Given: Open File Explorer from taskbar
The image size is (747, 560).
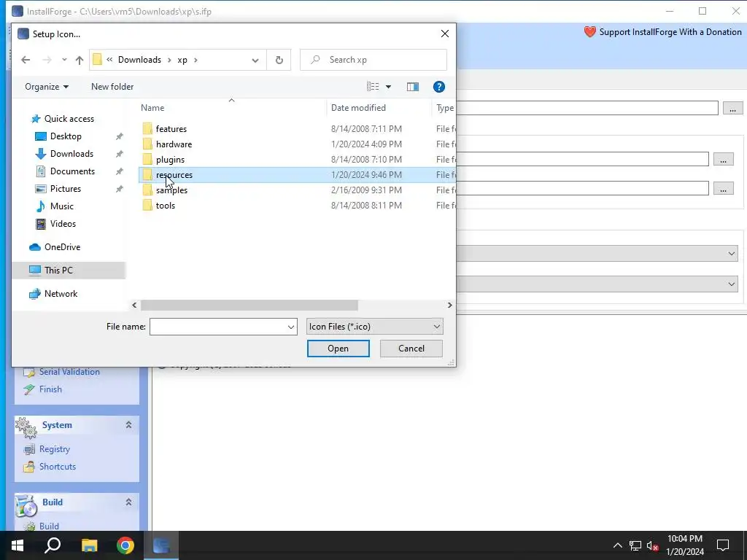Looking at the screenshot, I should (89, 545).
